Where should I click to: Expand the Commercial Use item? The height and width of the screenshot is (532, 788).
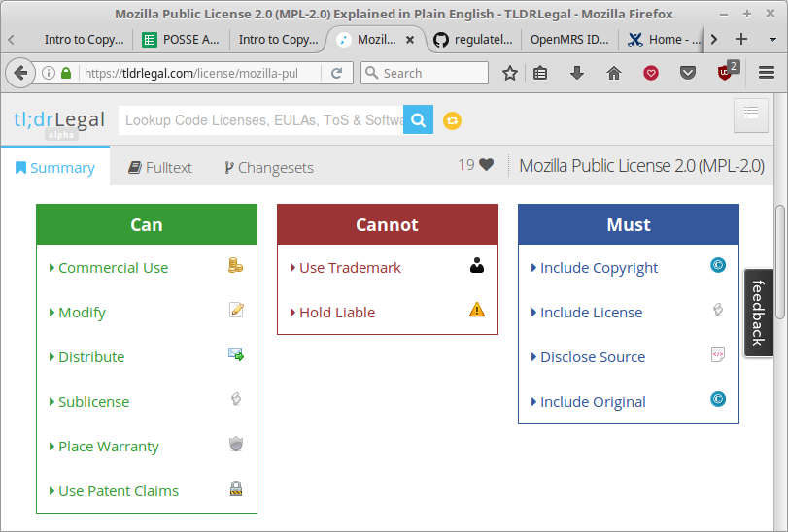coord(109,268)
